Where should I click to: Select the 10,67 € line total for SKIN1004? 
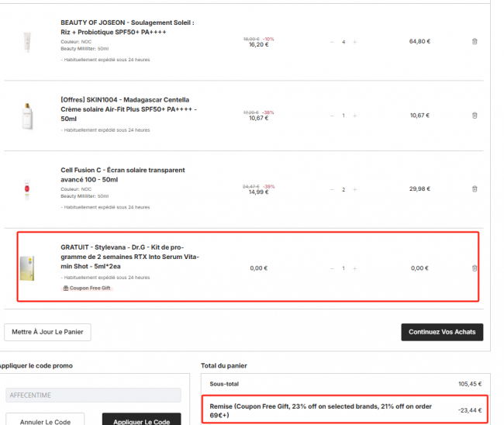pos(419,116)
